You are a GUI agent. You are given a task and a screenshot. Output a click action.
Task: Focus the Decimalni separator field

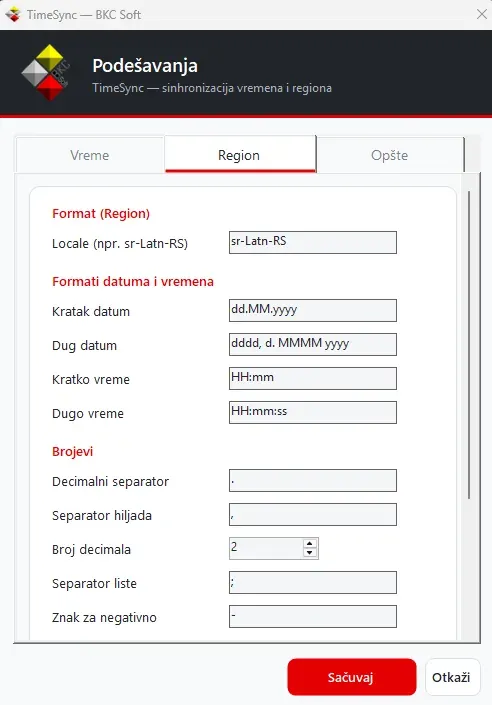(x=313, y=480)
